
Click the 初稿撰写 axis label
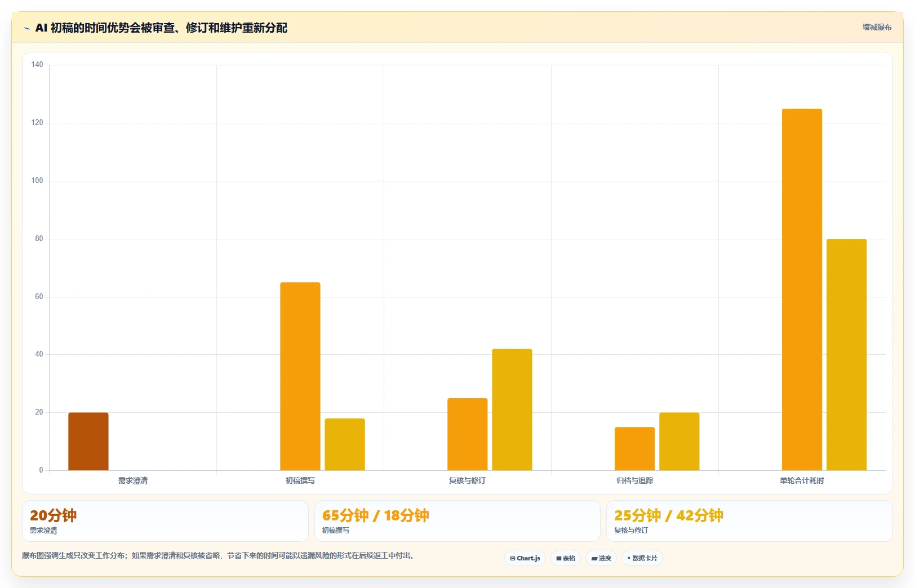300,480
